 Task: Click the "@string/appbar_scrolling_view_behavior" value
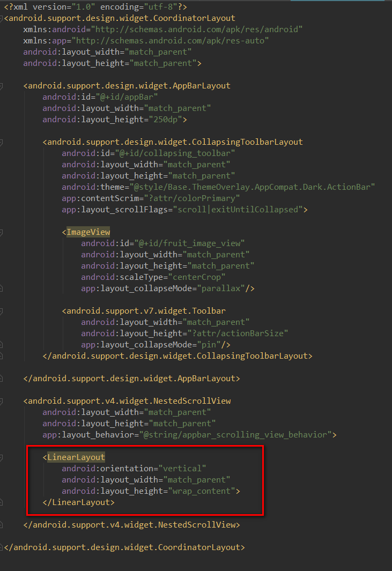235,435
